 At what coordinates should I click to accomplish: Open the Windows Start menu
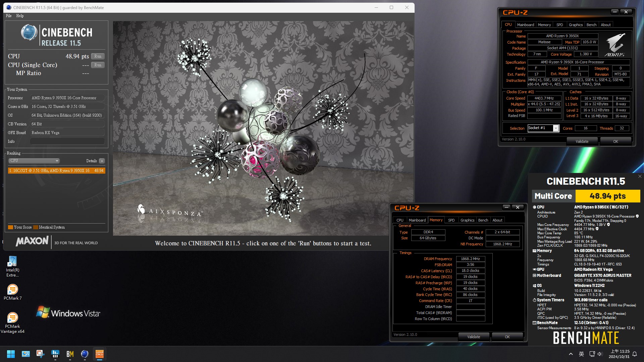11,354
